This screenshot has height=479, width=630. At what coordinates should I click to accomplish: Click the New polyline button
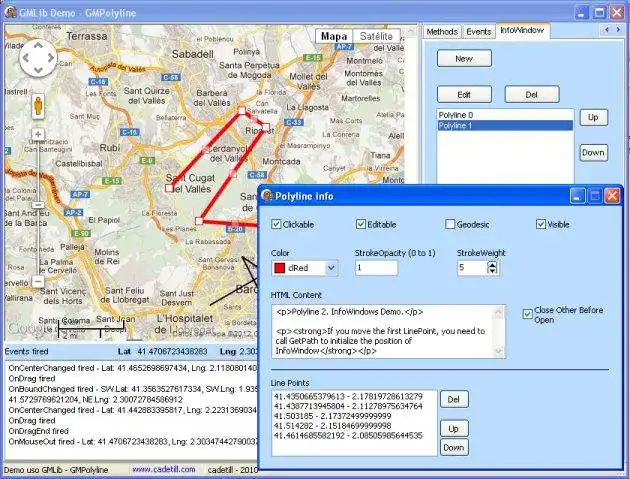pos(464,59)
